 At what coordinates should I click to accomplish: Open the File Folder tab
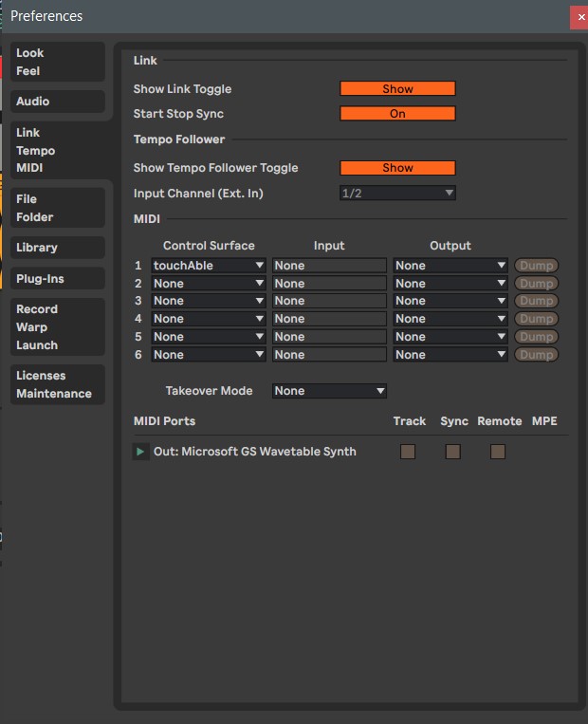point(58,208)
